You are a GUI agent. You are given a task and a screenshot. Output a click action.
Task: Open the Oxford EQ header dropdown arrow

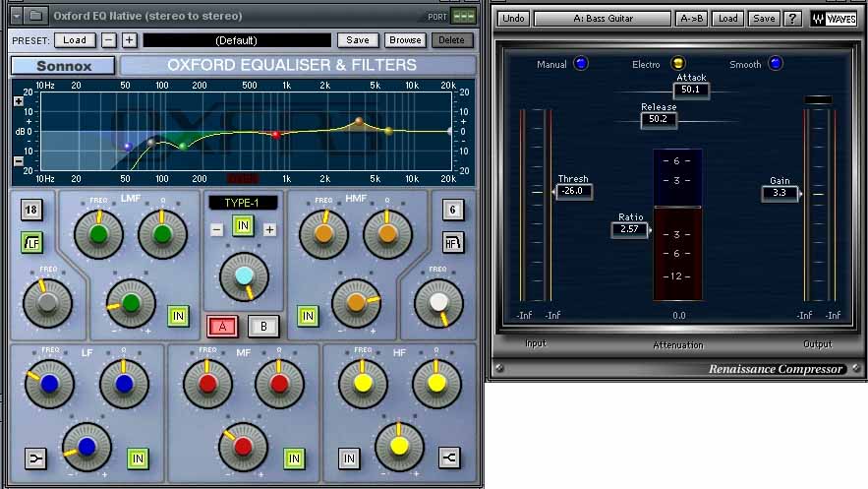pos(16,16)
